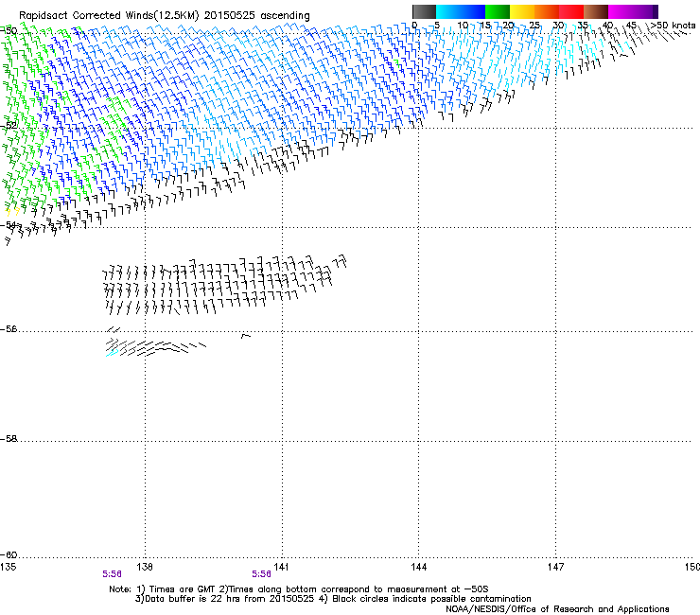Click the yellow 20-25 knots legend color
The image size is (700, 615).
522,11
